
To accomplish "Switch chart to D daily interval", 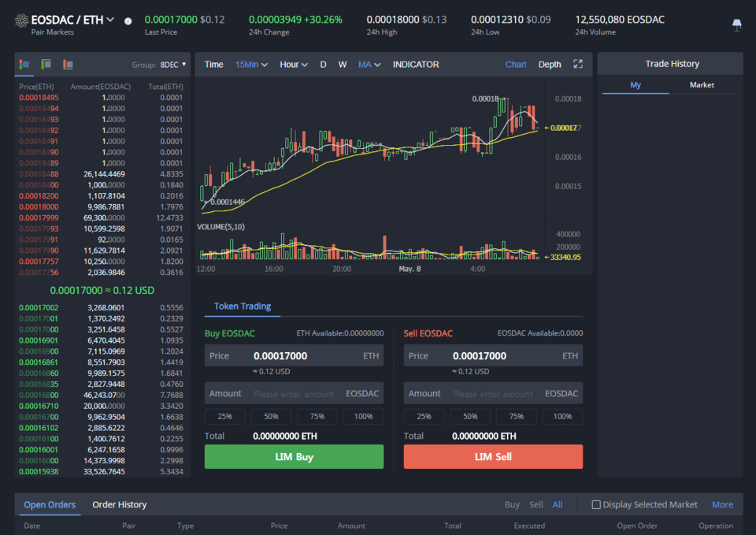I will tap(323, 65).
